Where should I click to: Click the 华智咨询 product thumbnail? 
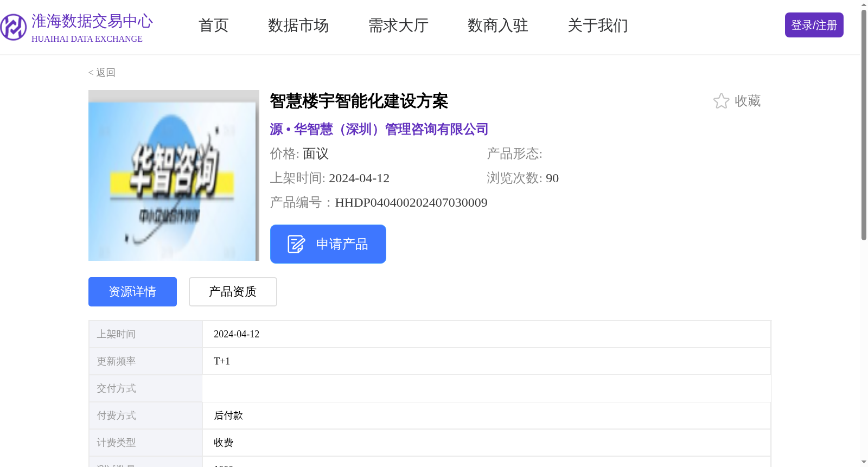click(174, 176)
